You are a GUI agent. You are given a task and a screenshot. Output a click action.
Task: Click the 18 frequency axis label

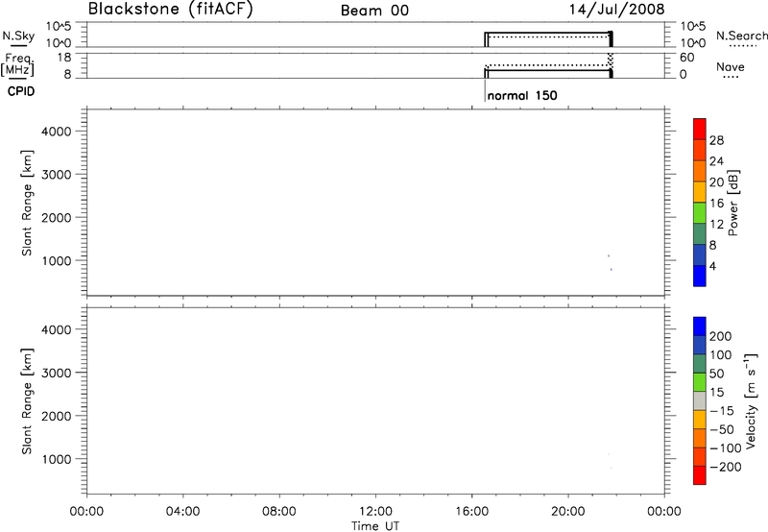coord(64,58)
